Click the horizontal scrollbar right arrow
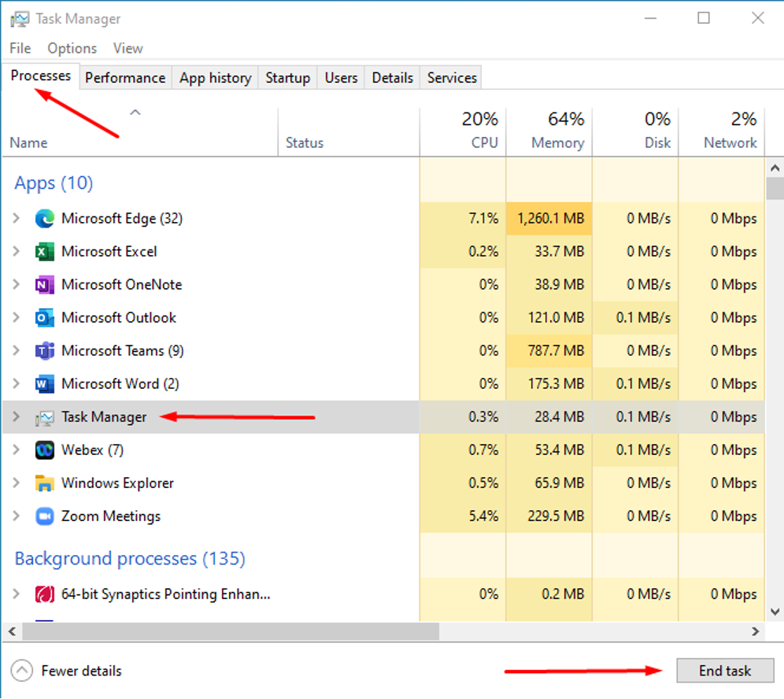The width and height of the screenshot is (784, 699). click(756, 631)
